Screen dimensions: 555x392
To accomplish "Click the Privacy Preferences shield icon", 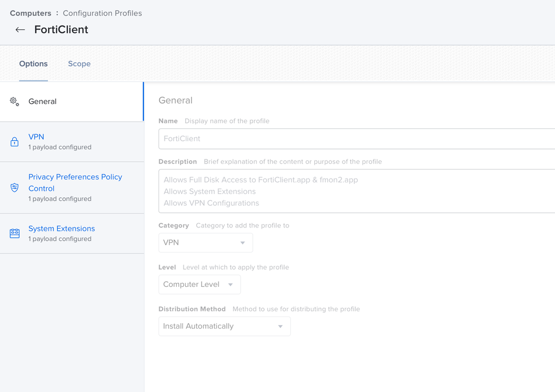I will [x=14, y=187].
